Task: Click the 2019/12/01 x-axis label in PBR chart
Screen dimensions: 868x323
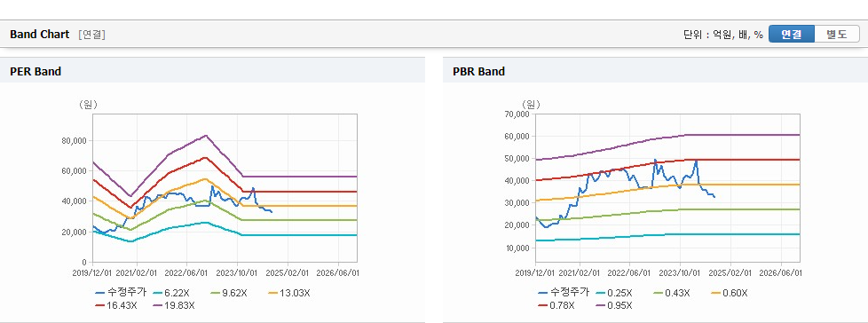Action: [534, 273]
